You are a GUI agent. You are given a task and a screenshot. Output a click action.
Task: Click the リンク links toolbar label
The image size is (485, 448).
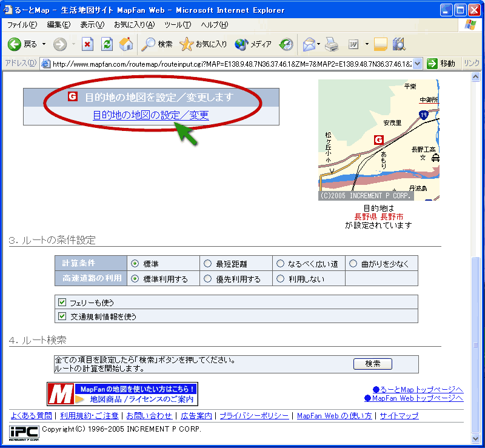point(472,64)
